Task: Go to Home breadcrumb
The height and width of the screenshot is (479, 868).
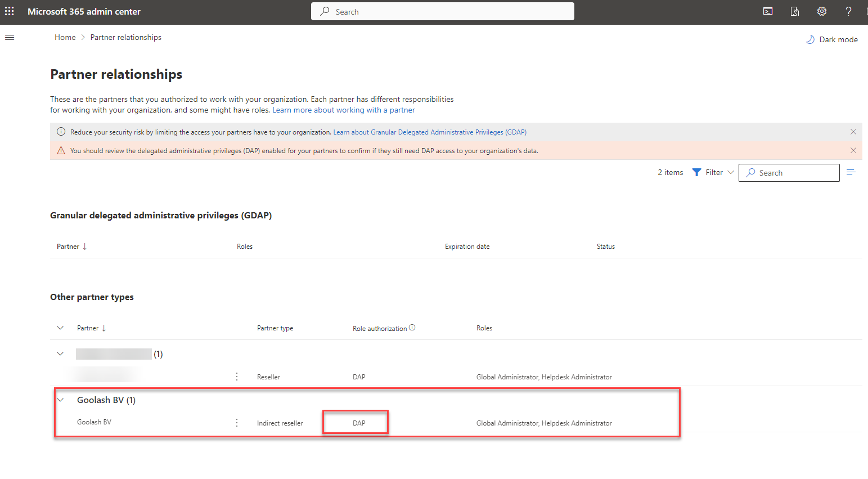Action: click(65, 37)
